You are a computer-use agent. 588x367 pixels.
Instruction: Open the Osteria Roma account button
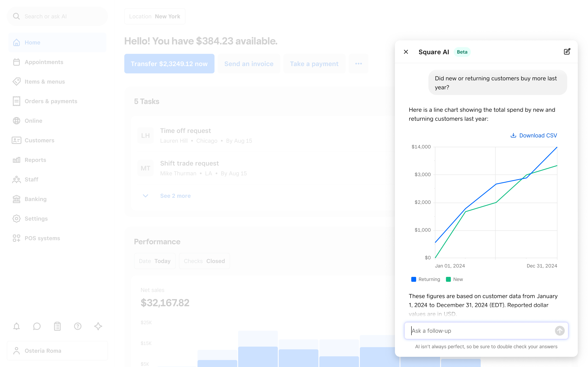57,350
